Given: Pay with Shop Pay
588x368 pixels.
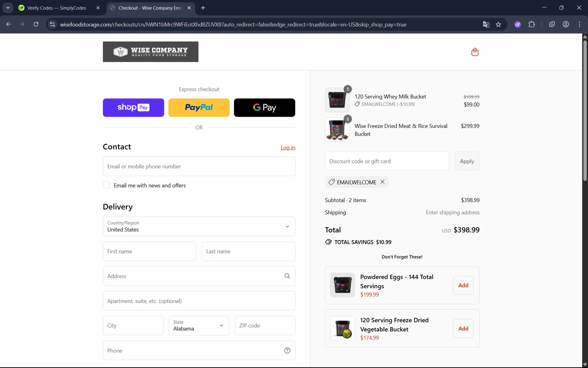Looking at the screenshot, I should [x=133, y=107].
